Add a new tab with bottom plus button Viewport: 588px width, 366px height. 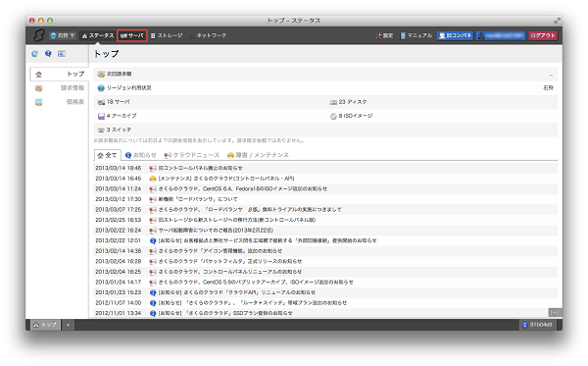click(x=68, y=325)
